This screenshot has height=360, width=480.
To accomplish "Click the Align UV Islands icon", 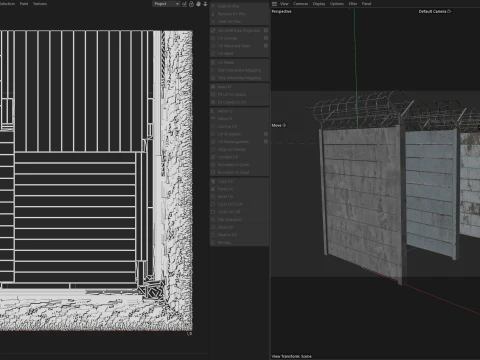I will (213, 149).
